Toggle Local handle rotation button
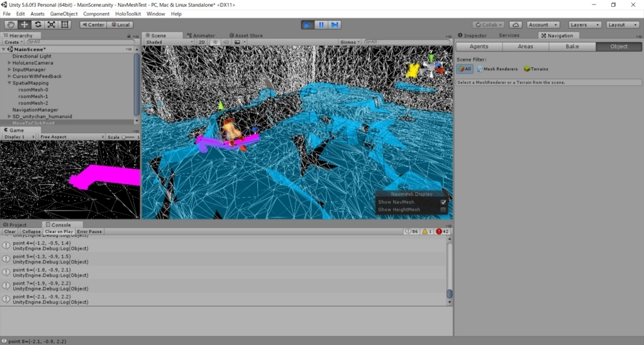644x345 pixels. pos(120,25)
